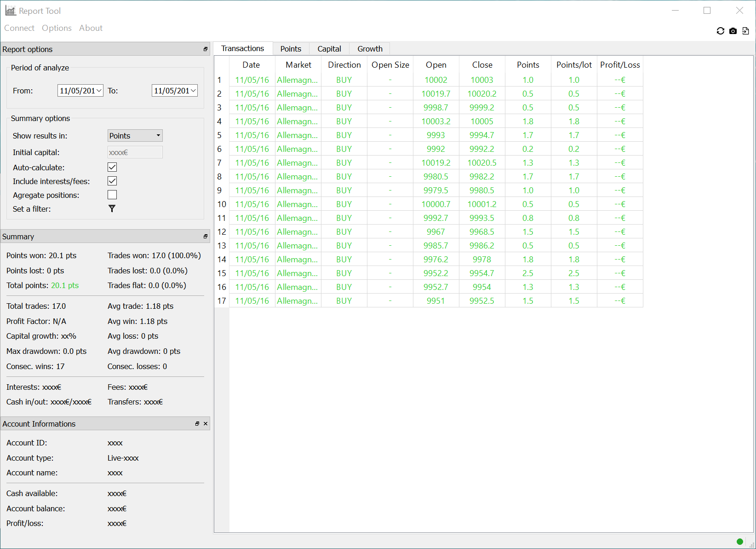Click Points value 2.5 in row 15

pos(528,273)
